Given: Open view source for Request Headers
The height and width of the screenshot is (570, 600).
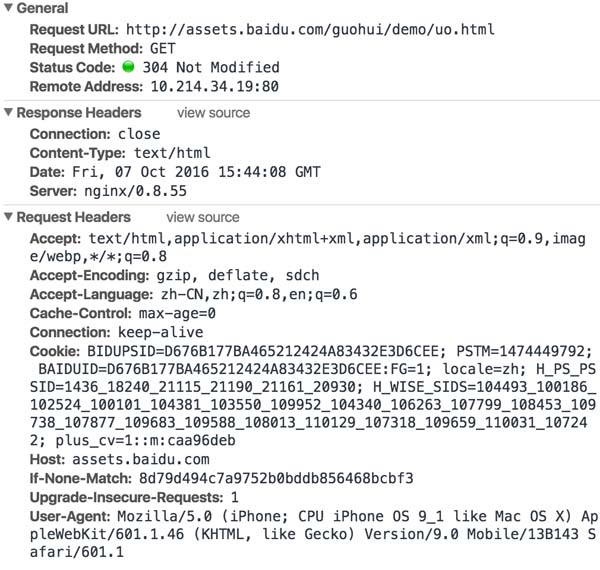Looking at the screenshot, I should click(x=203, y=217).
